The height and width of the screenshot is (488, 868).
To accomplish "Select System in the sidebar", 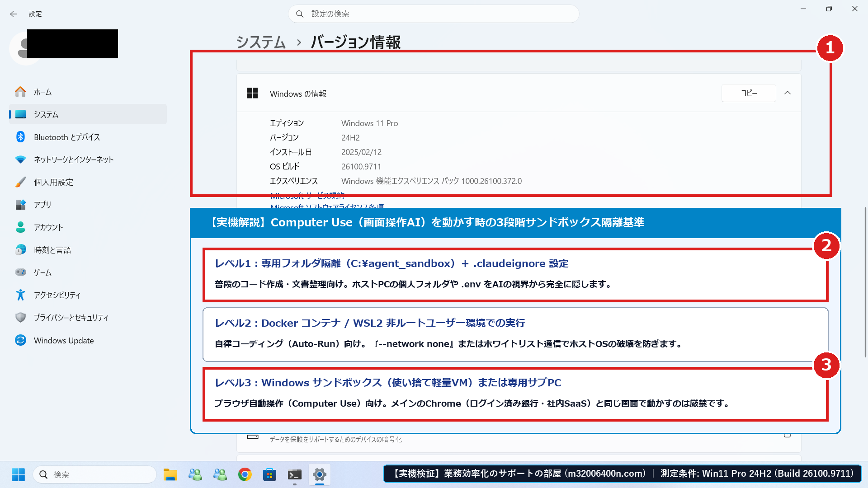I will point(88,114).
